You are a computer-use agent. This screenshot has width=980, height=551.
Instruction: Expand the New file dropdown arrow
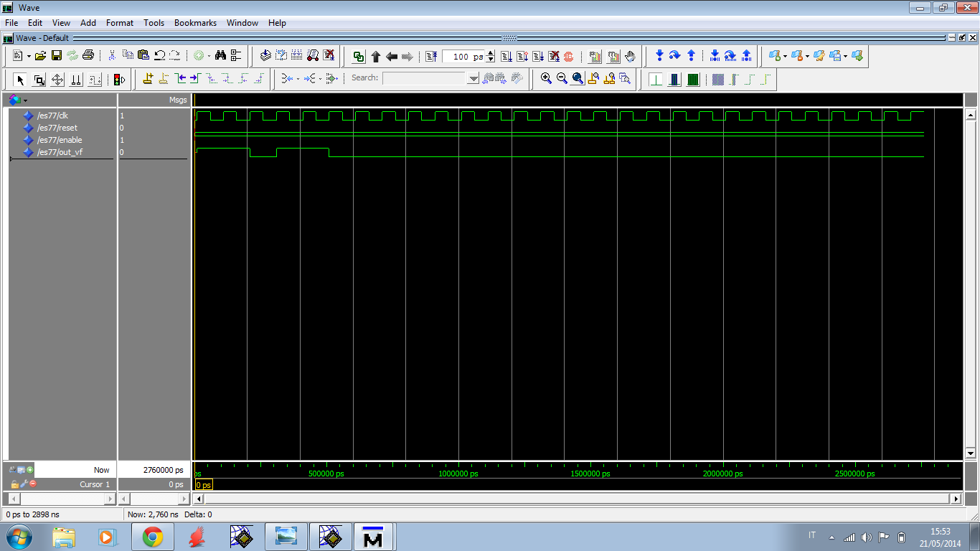tap(29, 57)
